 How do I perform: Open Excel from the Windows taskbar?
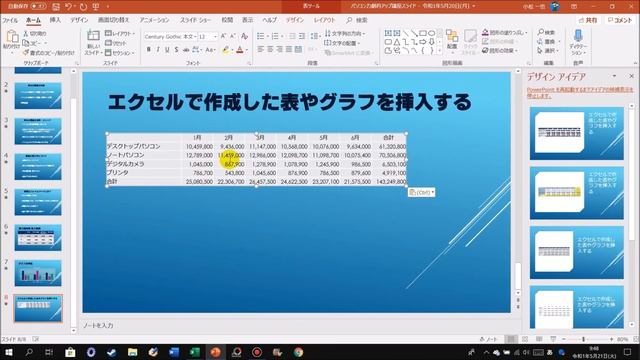click(x=195, y=352)
